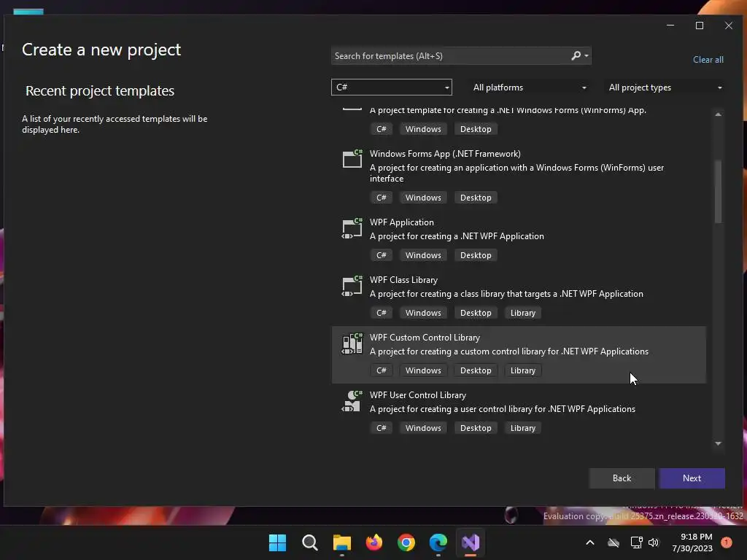Open the All platforms filter dropdown

530,87
